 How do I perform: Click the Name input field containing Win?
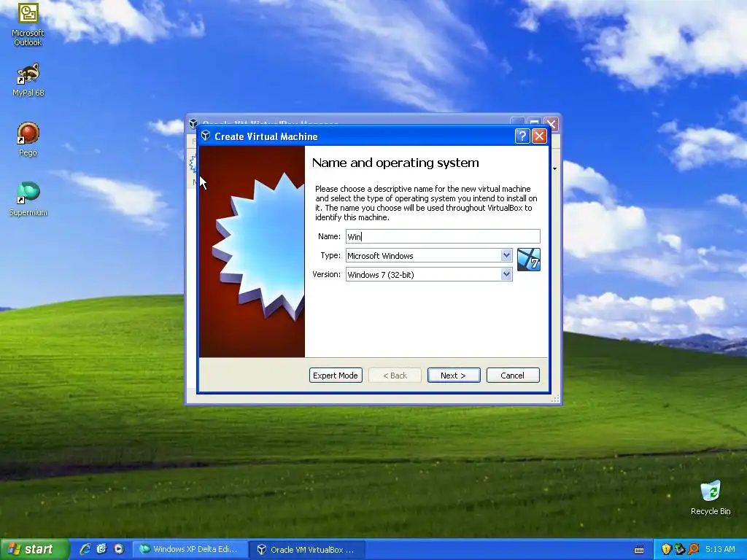pos(443,236)
